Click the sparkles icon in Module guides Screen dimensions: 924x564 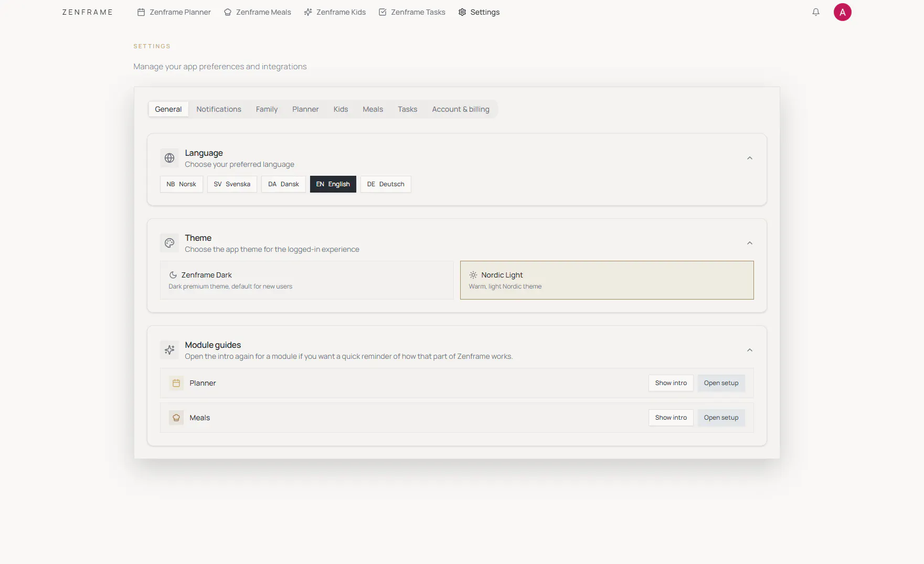pyautogui.click(x=169, y=350)
